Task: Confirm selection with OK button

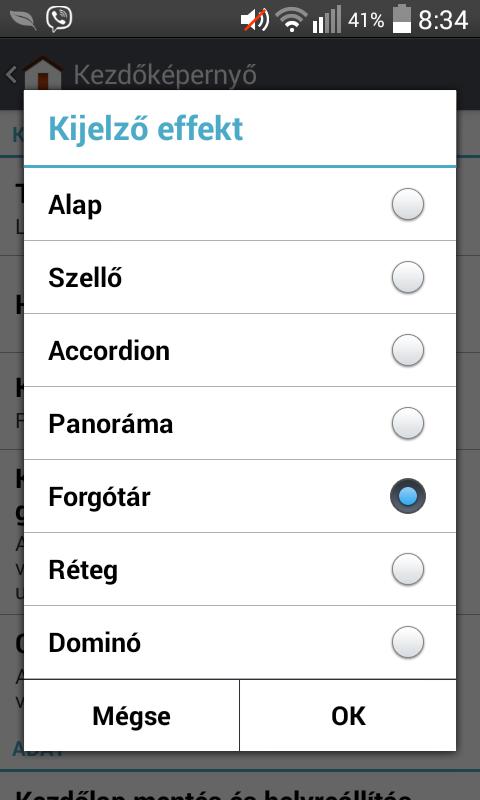Action: (348, 715)
